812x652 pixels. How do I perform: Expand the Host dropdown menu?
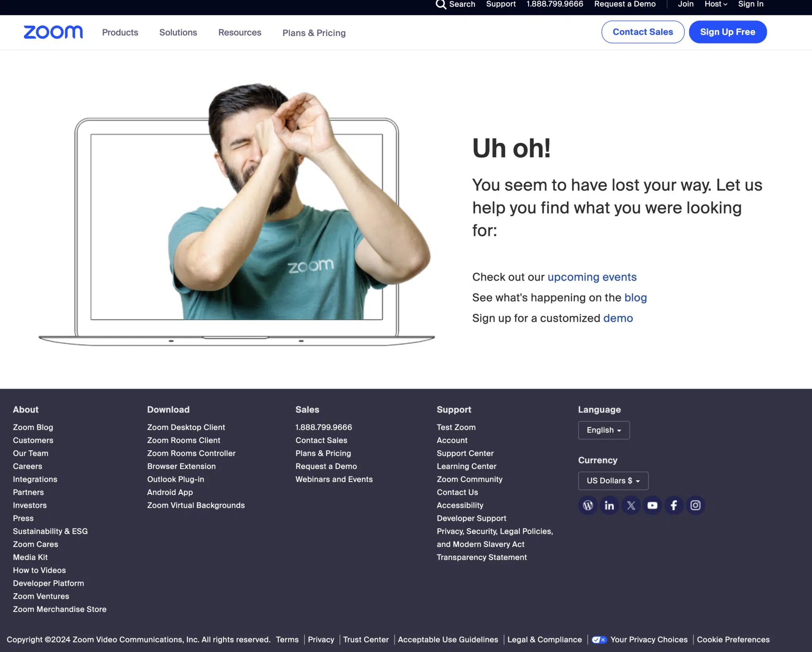[x=716, y=4]
